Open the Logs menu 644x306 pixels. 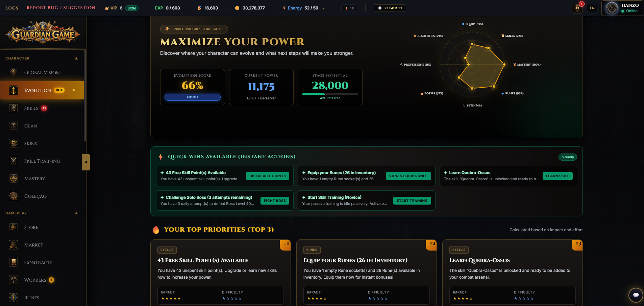[x=12, y=8]
